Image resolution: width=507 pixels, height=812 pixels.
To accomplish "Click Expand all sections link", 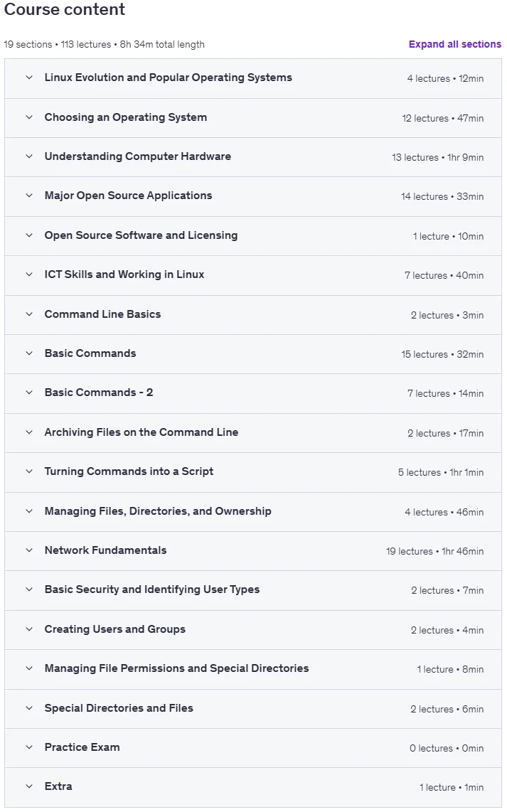I will point(454,45).
